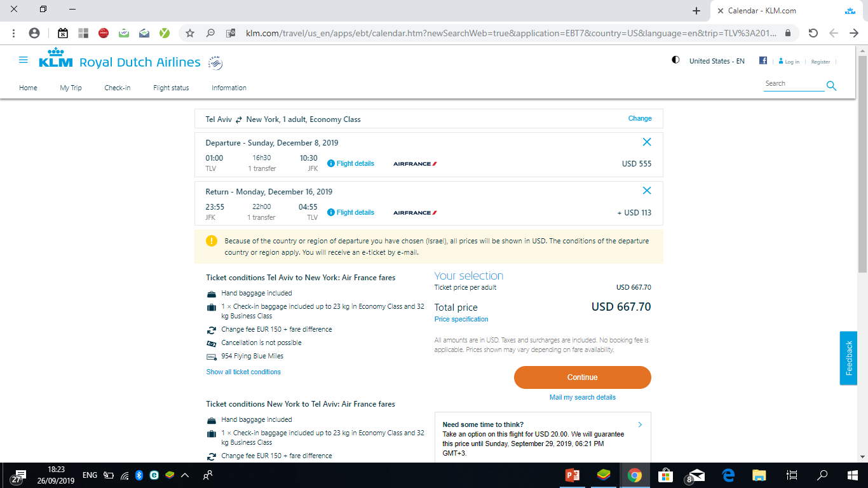868x488 pixels.
Task: Click the orange Continue button
Action: [583, 377]
